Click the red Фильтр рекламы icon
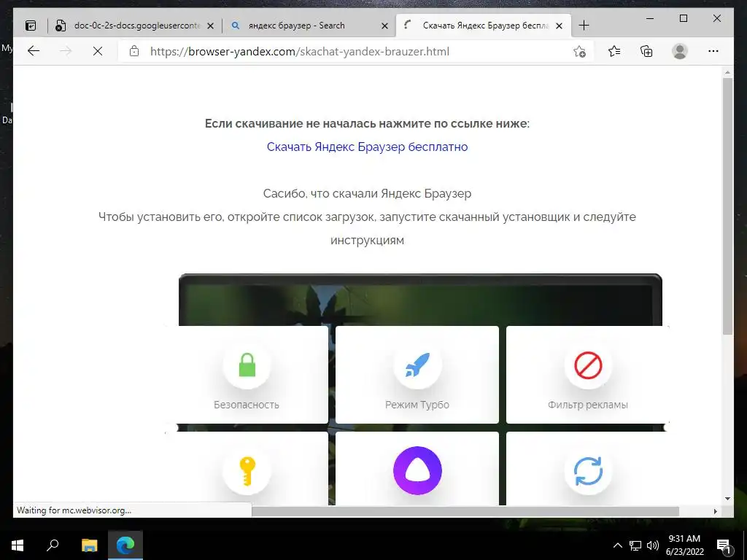The width and height of the screenshot is (747, 560). 588,366
